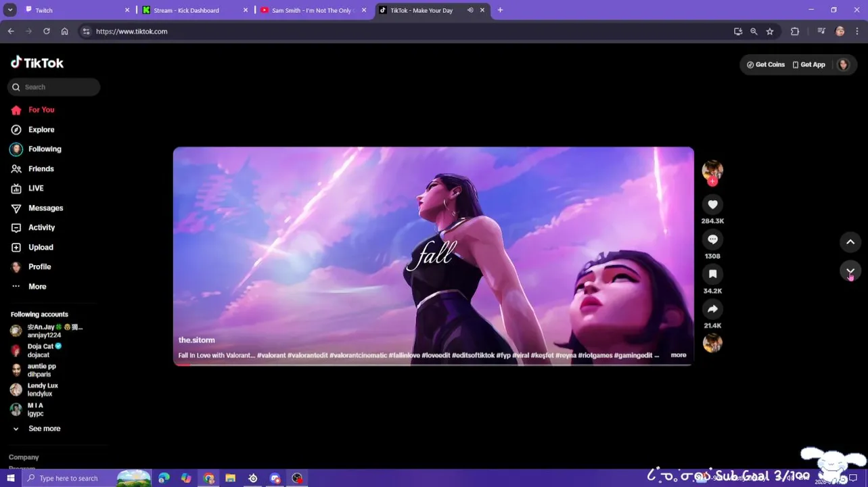The height and width of the screenshot is (487, 868).
Task: Expand video caption with more
Action: [679, 355]
